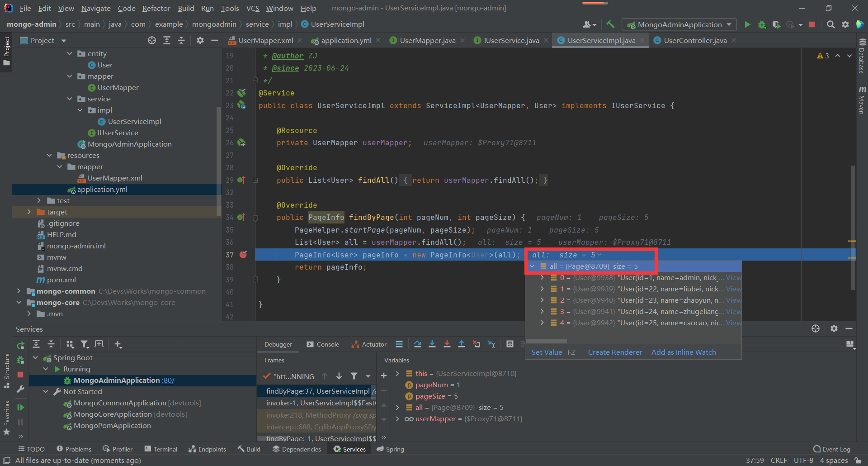Rerun service with green circular arrow
This screenshot has height=466, width=868.
[x=20, y=346]
